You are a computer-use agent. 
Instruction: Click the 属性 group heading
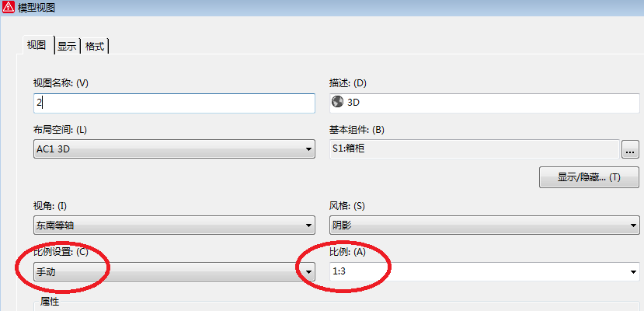[50, 302]
